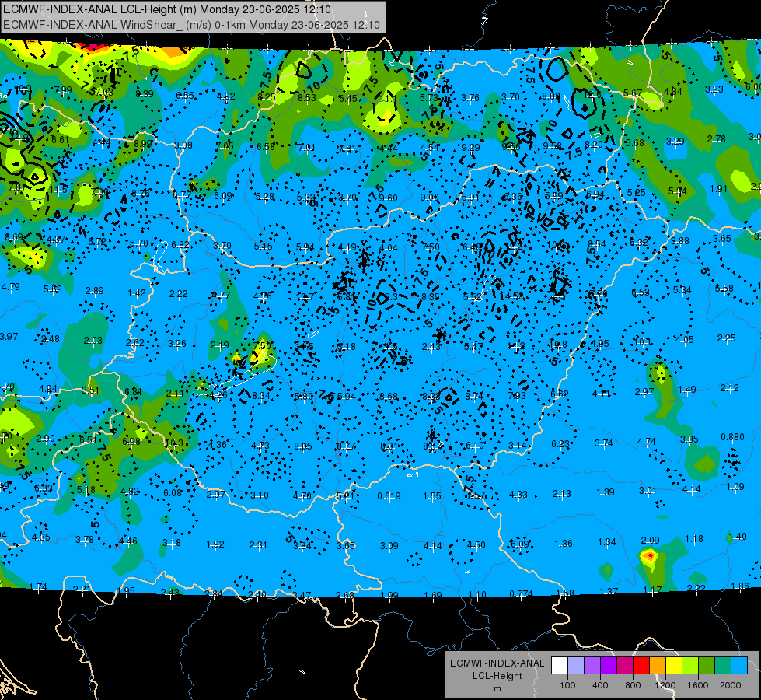Click the grid point value '9.60'
This screenshot has height=700, width=761.
388,198
